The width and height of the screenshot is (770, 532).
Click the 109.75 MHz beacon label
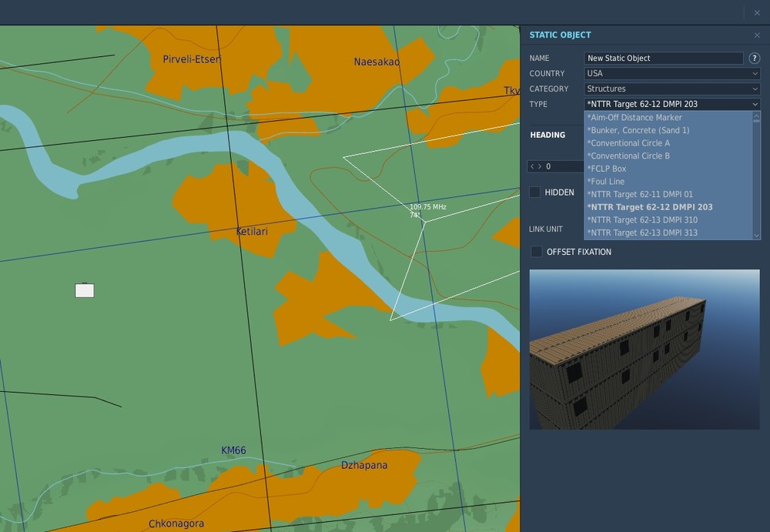427,207
